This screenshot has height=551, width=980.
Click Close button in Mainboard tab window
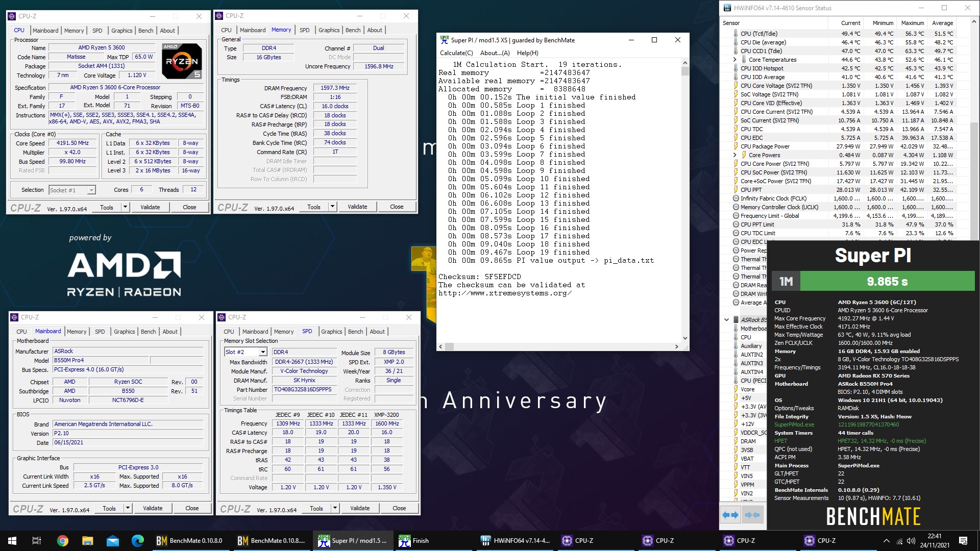click(x=192, y=508)
